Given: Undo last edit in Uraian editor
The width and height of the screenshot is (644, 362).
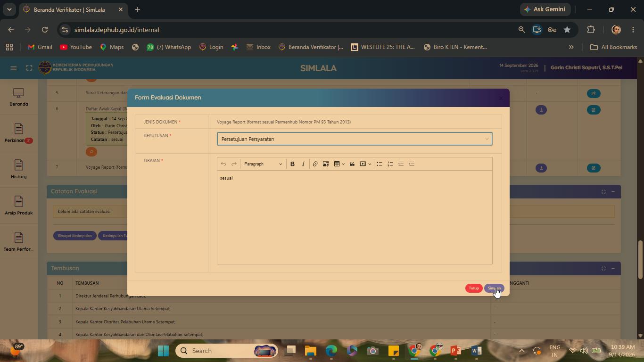Looking at the screenshot, I should 223,164.
